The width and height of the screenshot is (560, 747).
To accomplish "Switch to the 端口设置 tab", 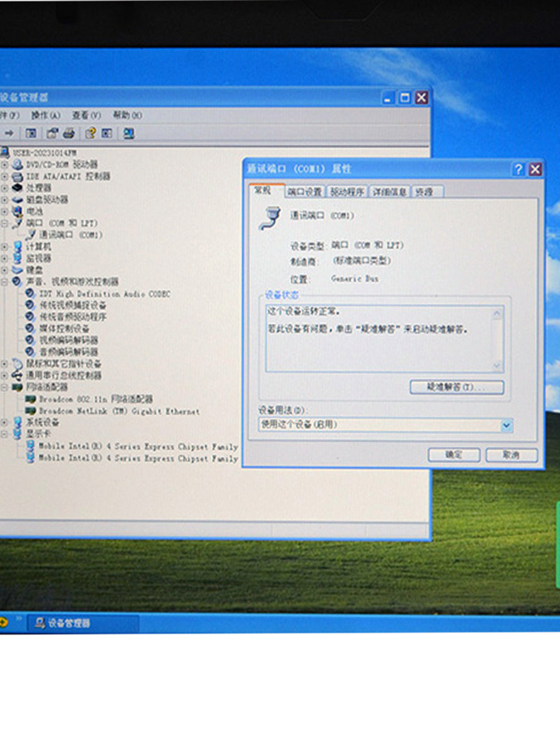I will [305, 192].
